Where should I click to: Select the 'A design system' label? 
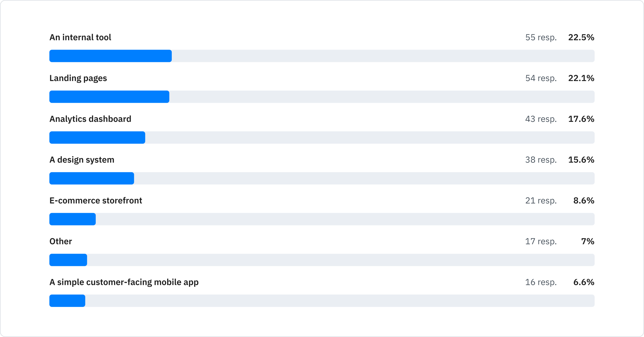pos(82,160)
